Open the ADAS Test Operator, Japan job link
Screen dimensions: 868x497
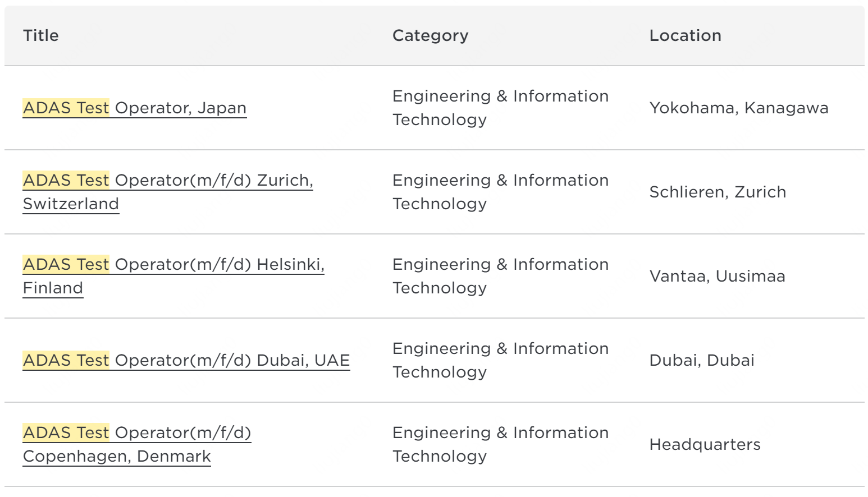click(135, 108)
